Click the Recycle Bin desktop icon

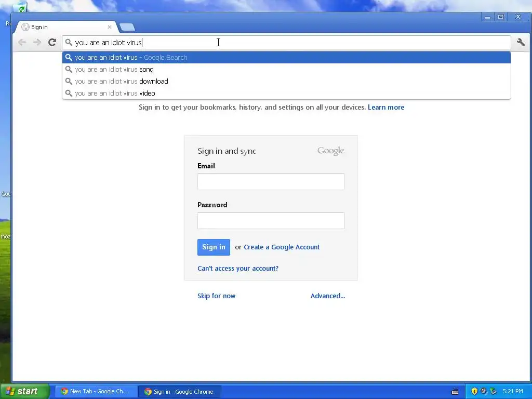[21, 8]
